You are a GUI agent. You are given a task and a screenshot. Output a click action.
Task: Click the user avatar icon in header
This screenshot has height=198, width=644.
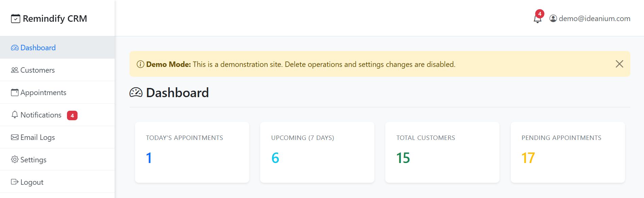[553, 19]
